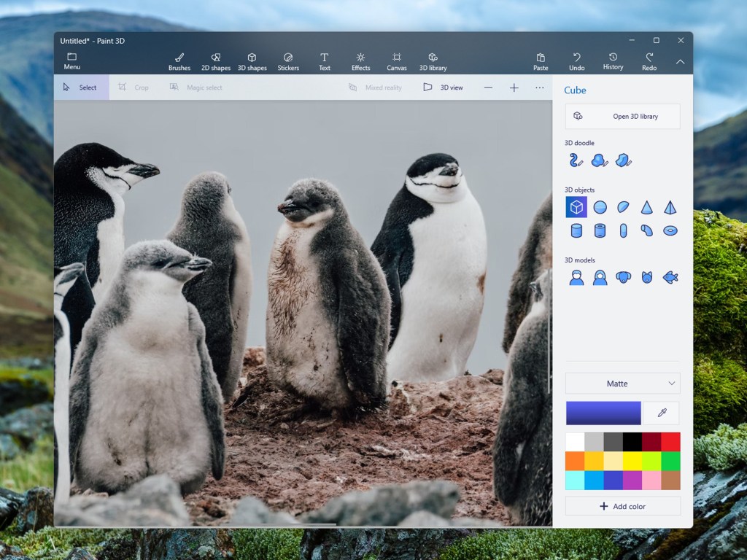Screen dimensions: 747x560
Task: Click the eyedropper color picker
Action: [662, 413]
